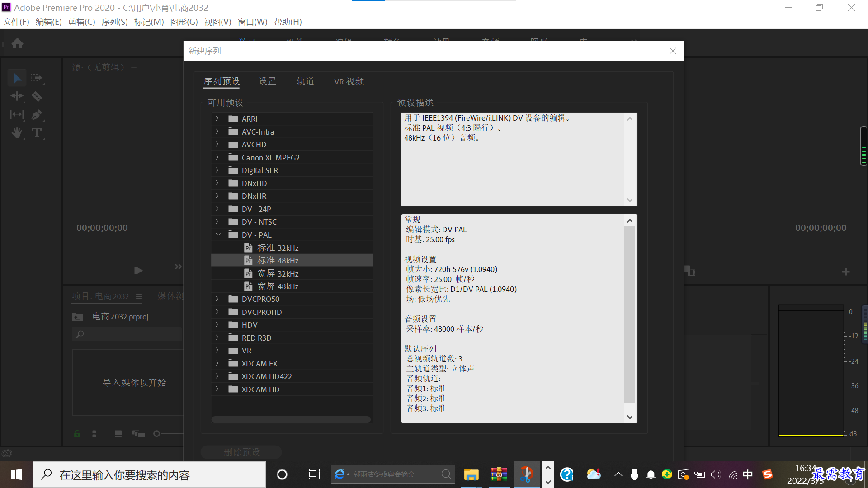Screen dimensions: 868x488
Task: Click the Home icon
Action: [17, 43]
